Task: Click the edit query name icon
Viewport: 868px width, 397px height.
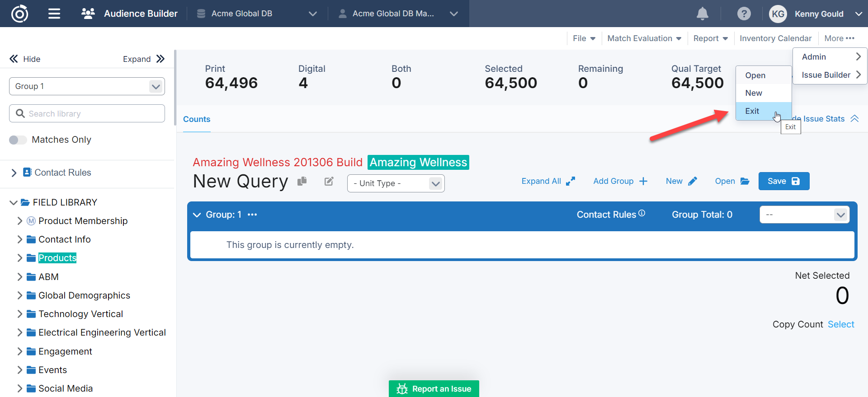Action: tap(329, 181)
